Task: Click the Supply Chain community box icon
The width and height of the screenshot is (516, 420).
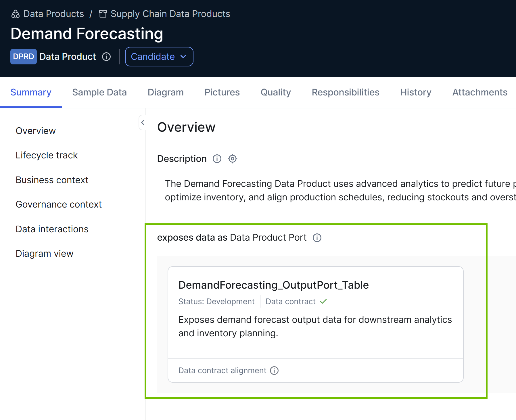Action: 103,14
